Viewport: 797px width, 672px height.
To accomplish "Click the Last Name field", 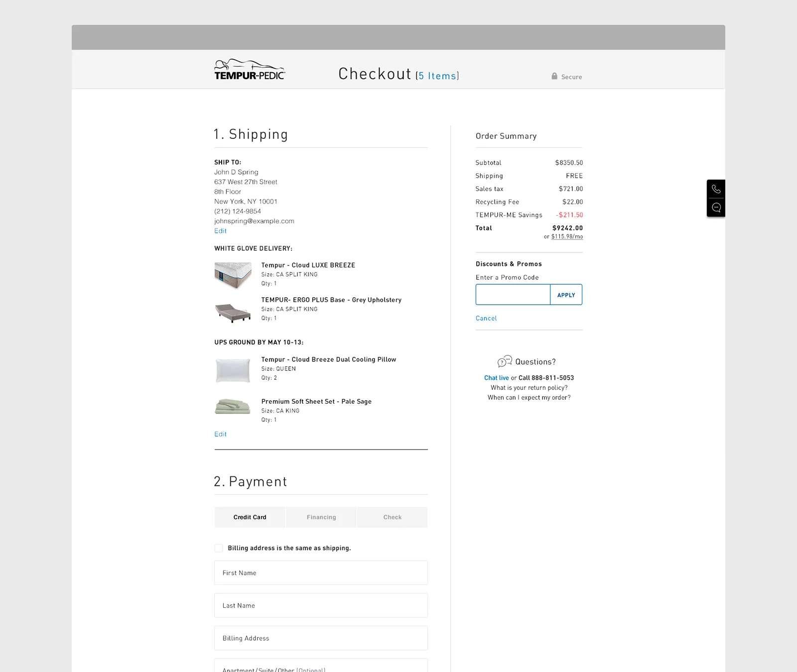I will click(321, 606).
